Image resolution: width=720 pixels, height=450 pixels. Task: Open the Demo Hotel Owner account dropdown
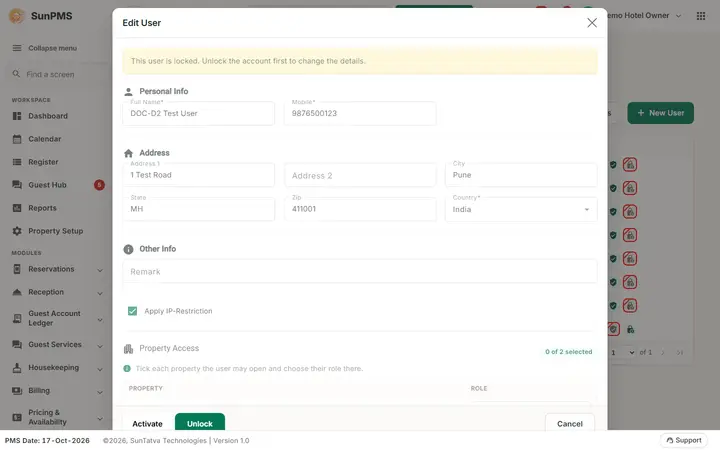coord(645,16)
